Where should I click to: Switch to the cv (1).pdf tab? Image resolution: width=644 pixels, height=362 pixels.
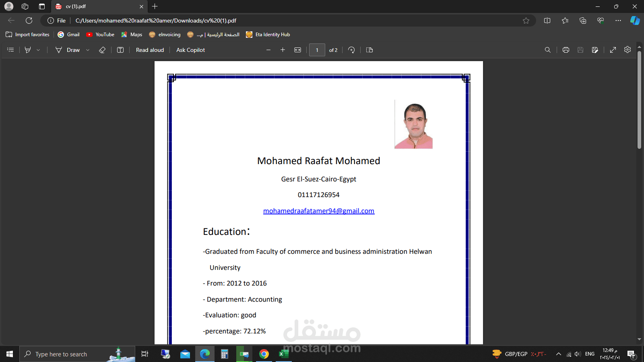99,6
